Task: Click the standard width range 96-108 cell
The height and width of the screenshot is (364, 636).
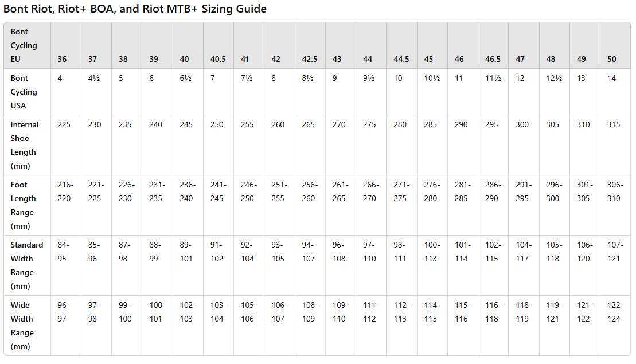Action: (339, 252)
